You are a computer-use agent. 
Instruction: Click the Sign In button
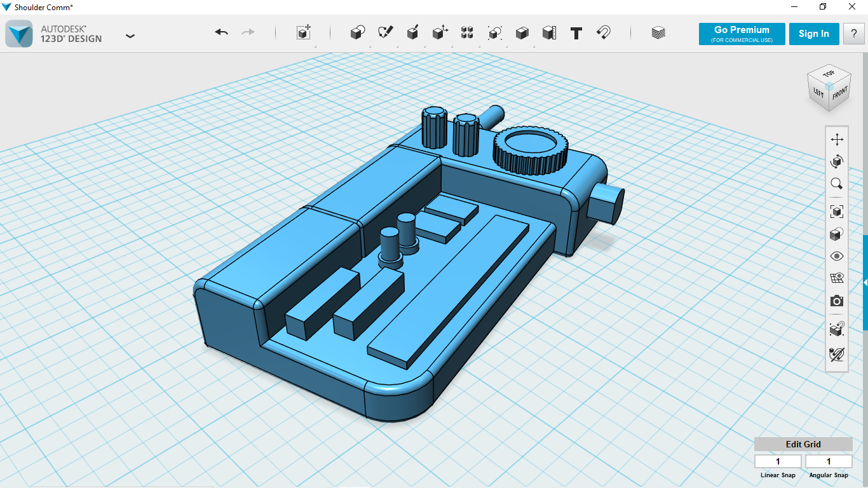coord(814,34)
